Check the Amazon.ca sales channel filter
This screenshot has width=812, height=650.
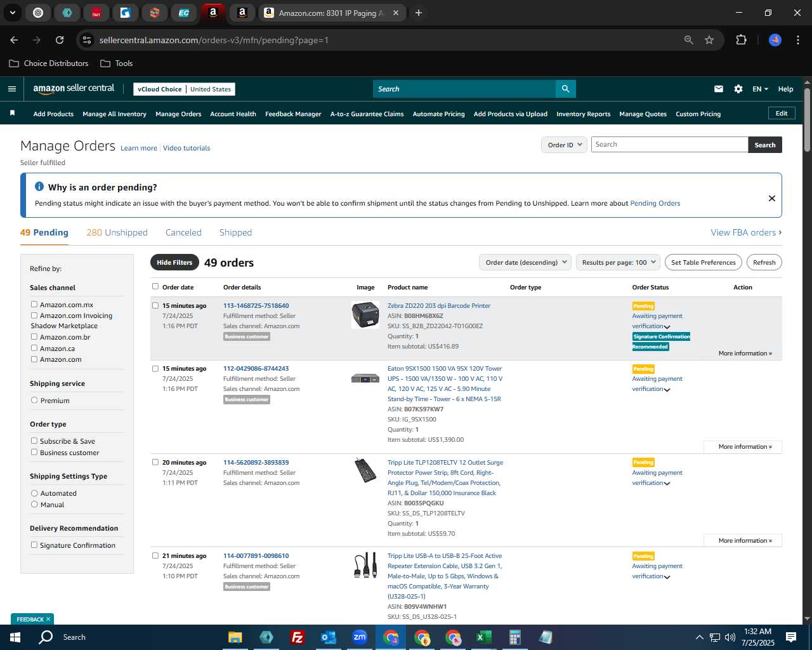(34, 348)
